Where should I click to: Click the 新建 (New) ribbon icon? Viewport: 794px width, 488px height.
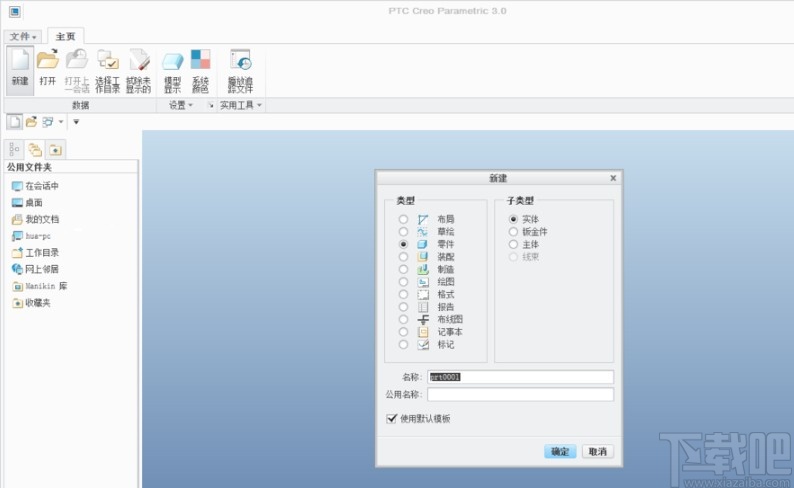coord(20,60)
